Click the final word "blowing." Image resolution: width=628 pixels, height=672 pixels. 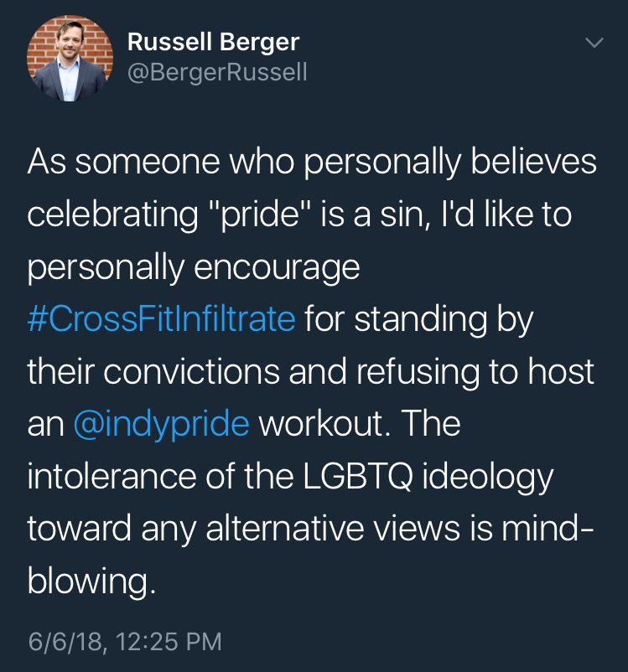pos(91,582)
